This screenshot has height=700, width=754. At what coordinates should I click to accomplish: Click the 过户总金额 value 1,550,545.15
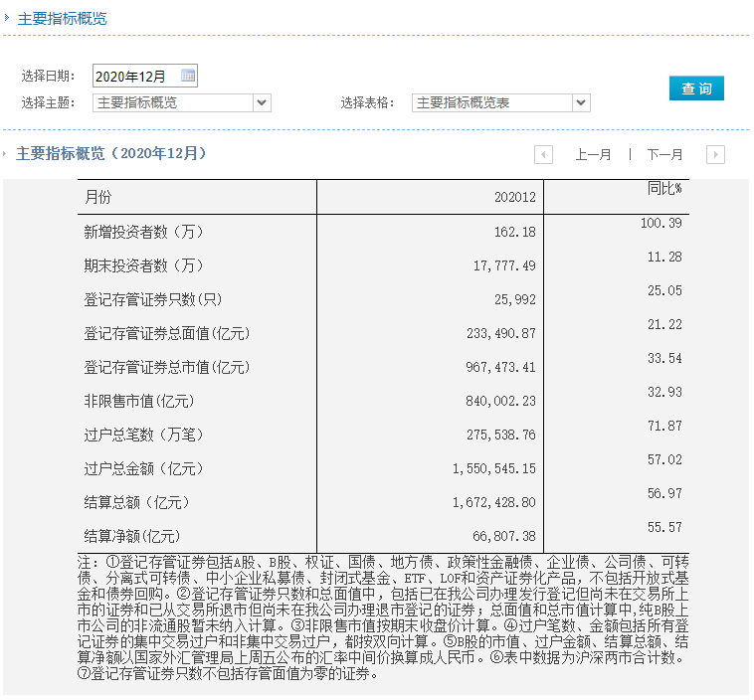pos(493,468)
